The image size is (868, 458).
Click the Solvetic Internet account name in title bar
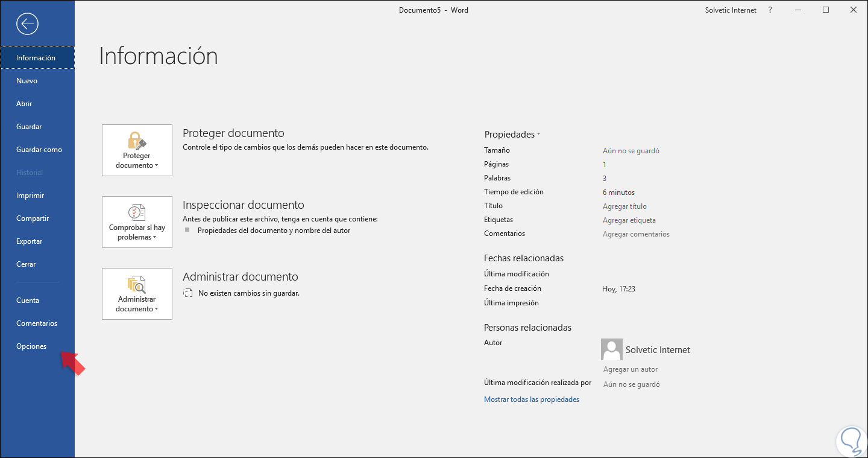(x=731, y=10)
